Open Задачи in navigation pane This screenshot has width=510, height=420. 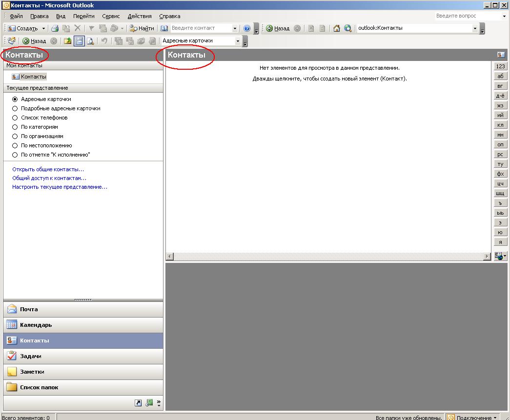click(x=83, y=356)
